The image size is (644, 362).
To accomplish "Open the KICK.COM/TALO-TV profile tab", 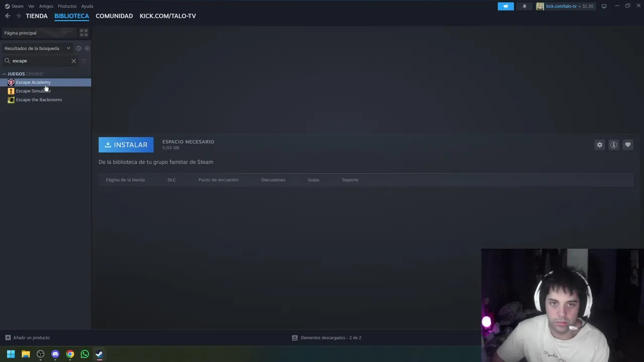I will click(x=168, y=16).
